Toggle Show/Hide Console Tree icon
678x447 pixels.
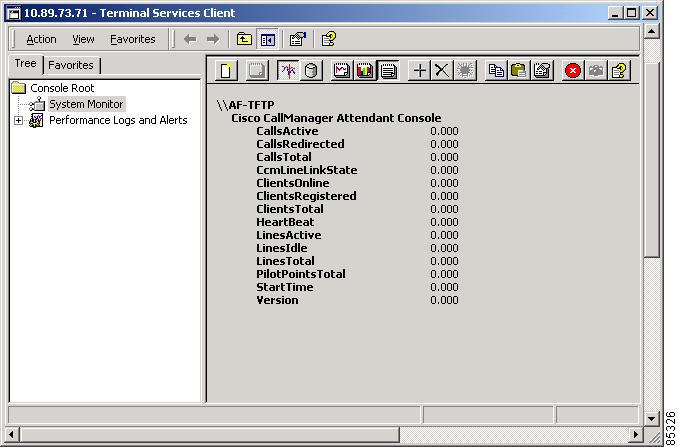[x=267, y=39]
